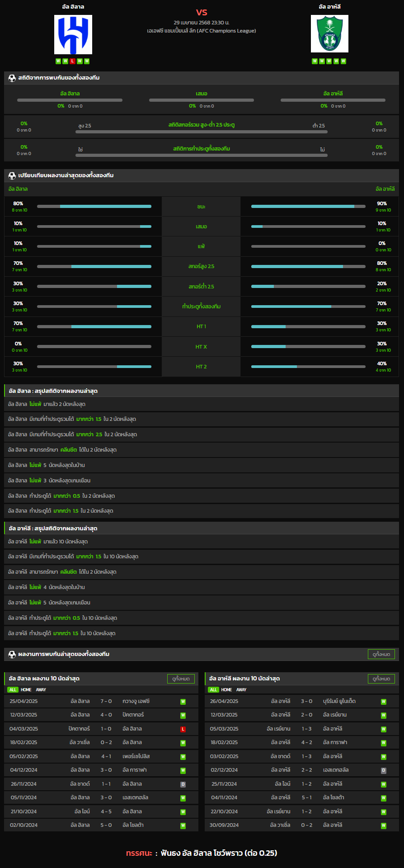This screenshot has height=868, width=404.
Task: Click the red L result badge for 04/03/2025 match
Action: click(183, 729)
